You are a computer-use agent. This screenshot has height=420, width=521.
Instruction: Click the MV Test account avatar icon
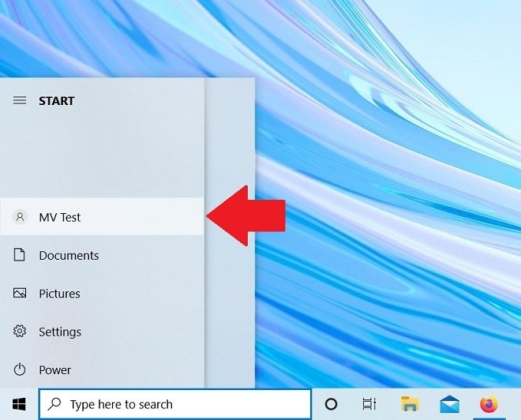coord(20,217)
